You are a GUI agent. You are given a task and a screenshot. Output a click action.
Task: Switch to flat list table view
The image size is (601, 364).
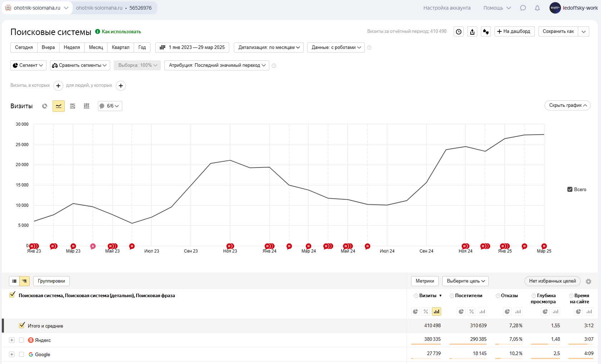[x=14, y=281]
